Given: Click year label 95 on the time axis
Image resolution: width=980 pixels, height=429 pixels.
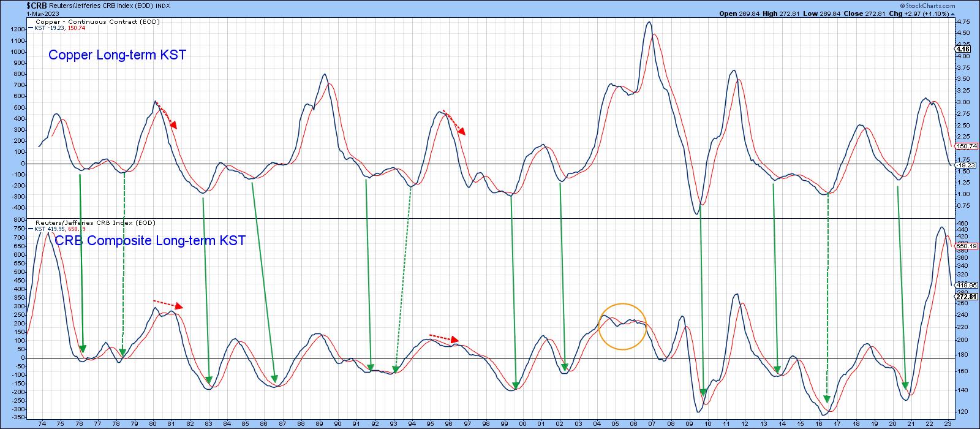Looking at the screenshot, I should (x=430, y=423).
